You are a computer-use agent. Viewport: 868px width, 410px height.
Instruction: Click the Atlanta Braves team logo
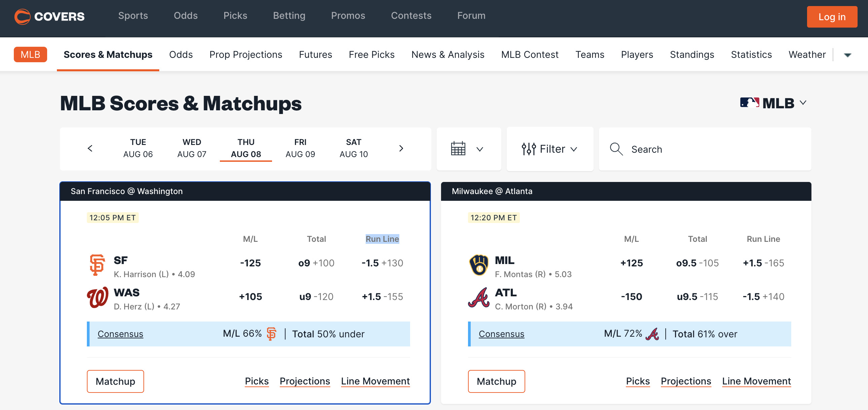click(x=478, y=297)
